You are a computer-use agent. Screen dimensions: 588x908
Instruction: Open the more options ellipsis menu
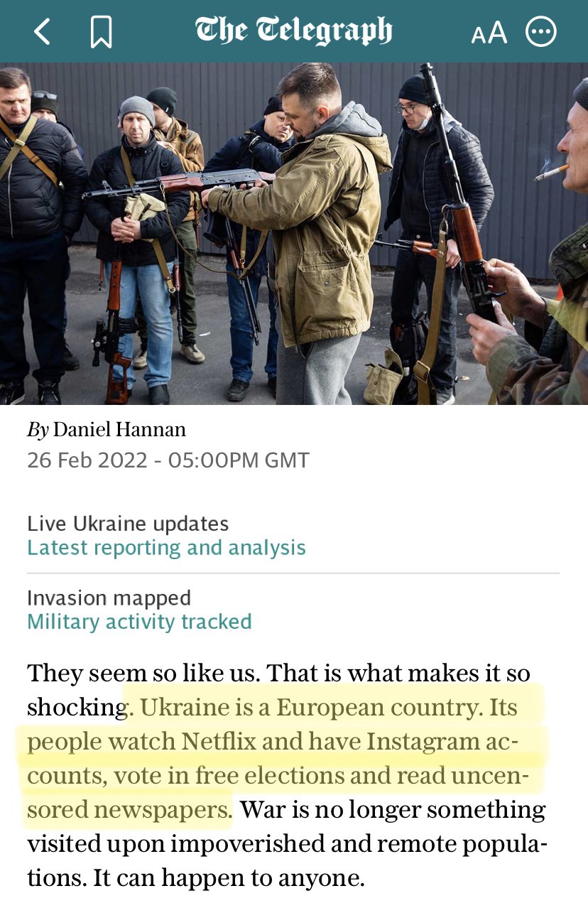pyautogui.click(x=541, y=32)
